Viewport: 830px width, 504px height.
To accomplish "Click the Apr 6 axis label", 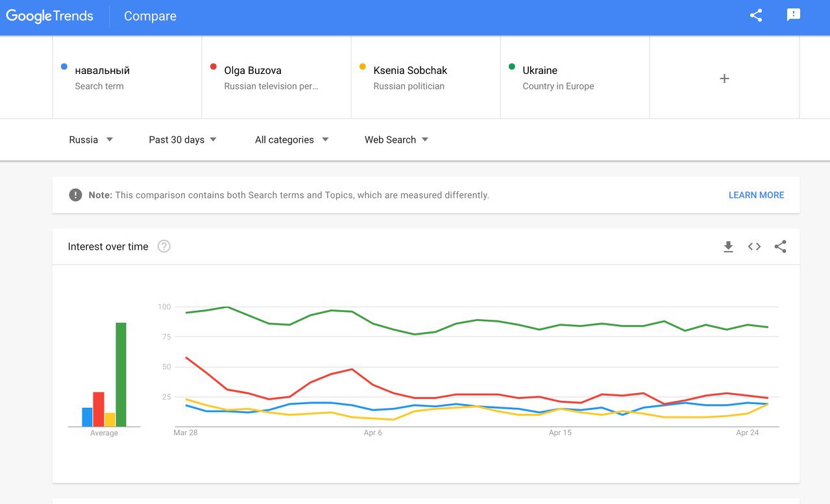I will [x=373, y=433].
